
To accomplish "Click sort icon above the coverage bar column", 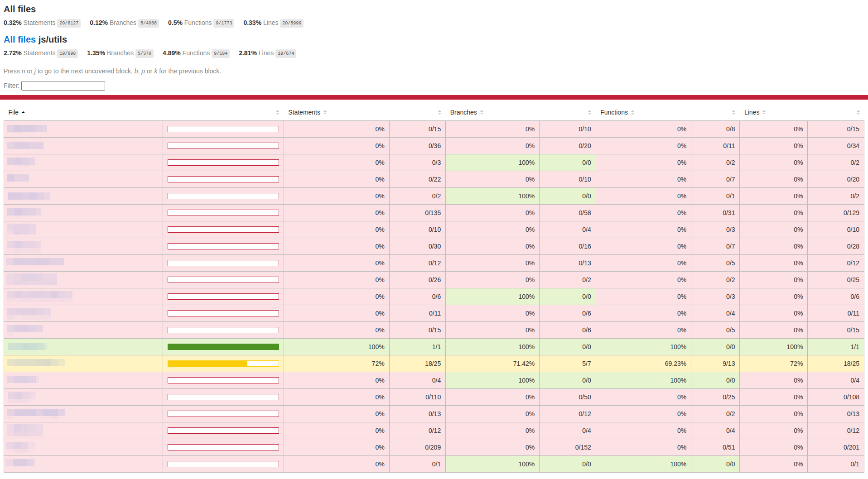I will coord(277,112).
